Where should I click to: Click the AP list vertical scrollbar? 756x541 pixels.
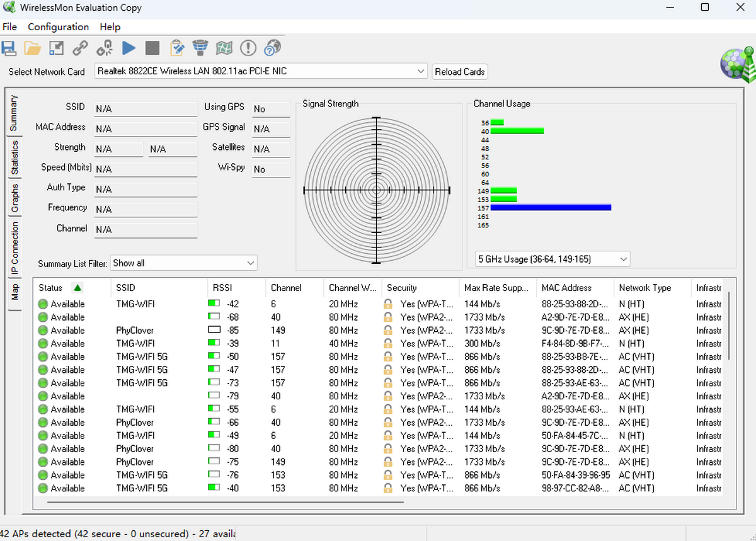pyautogui.click(x=729, y=325)
